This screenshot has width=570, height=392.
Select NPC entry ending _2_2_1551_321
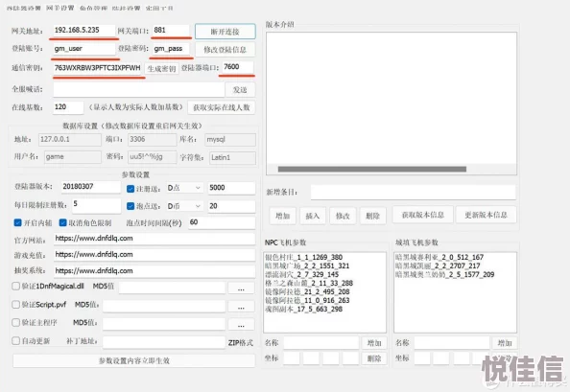pyautogui.click(x=307, y=265)
